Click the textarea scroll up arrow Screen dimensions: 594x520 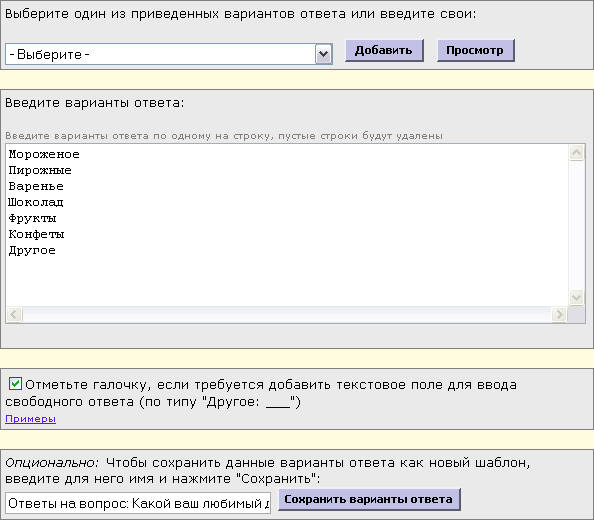tap(577, 153)
